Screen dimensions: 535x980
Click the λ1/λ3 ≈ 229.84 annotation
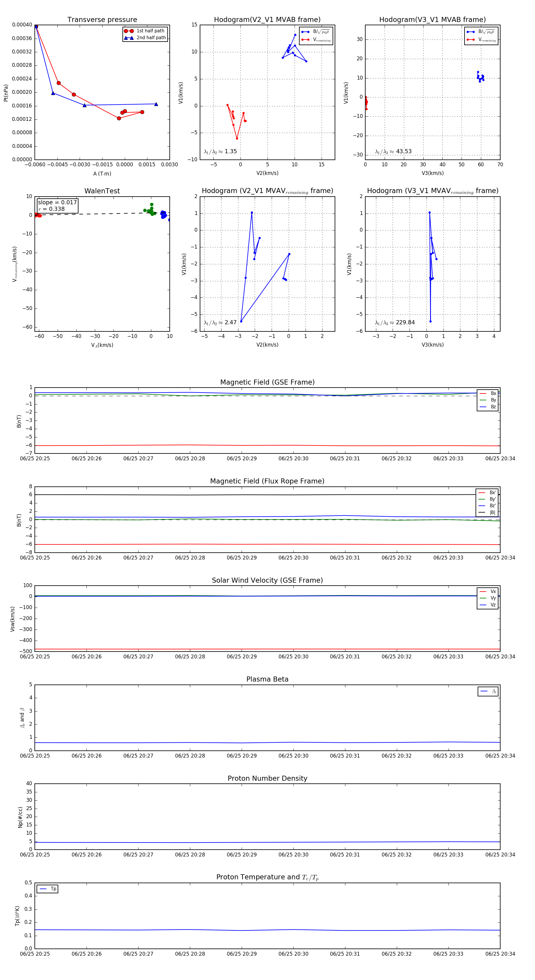point(395,323)
